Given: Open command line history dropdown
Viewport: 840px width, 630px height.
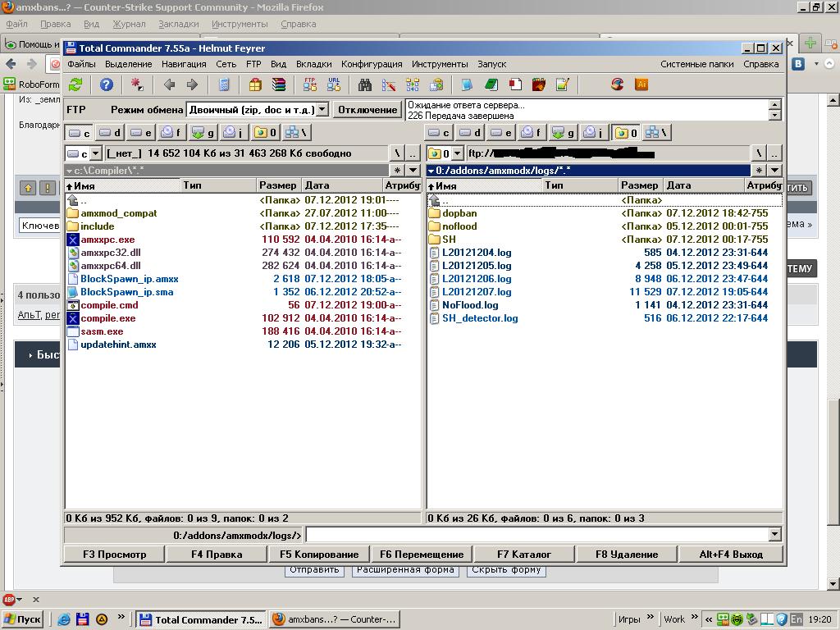Looking at the screenshot, I should click(774, 534).
